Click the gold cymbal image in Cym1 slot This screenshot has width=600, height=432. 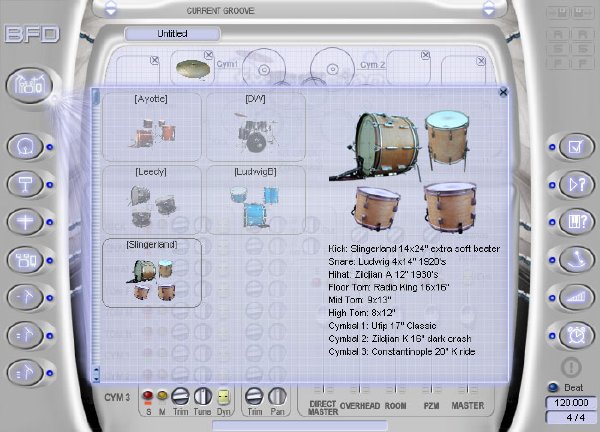pyautogui.click(x=193, y=70)
